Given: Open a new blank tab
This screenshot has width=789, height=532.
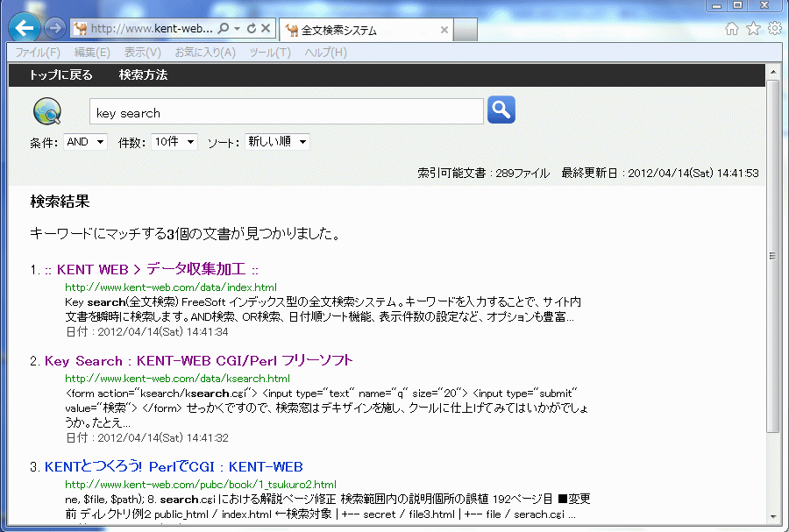Looking at the screenshot, I should point(466,30).
